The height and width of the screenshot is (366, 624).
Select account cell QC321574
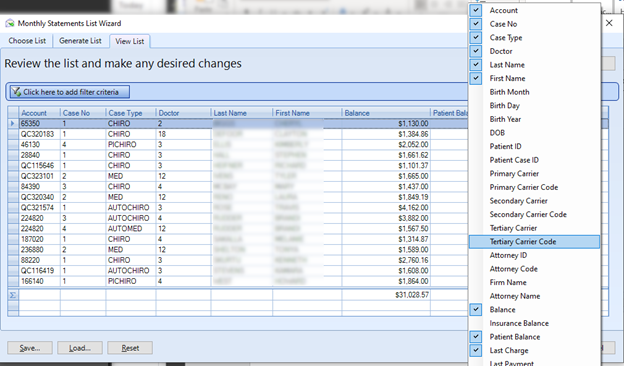(x=39, y=208)
